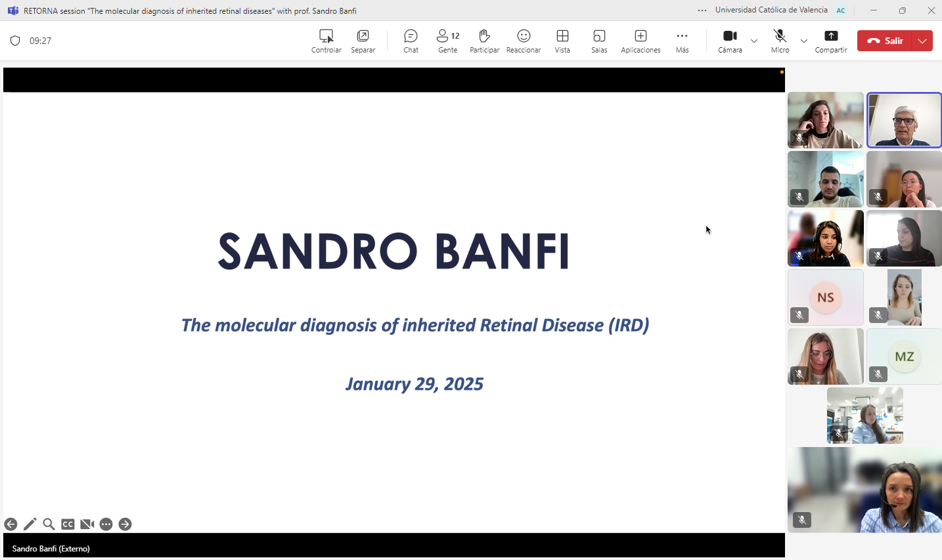Open Aplicaciones to add apps

coord(640,41)
